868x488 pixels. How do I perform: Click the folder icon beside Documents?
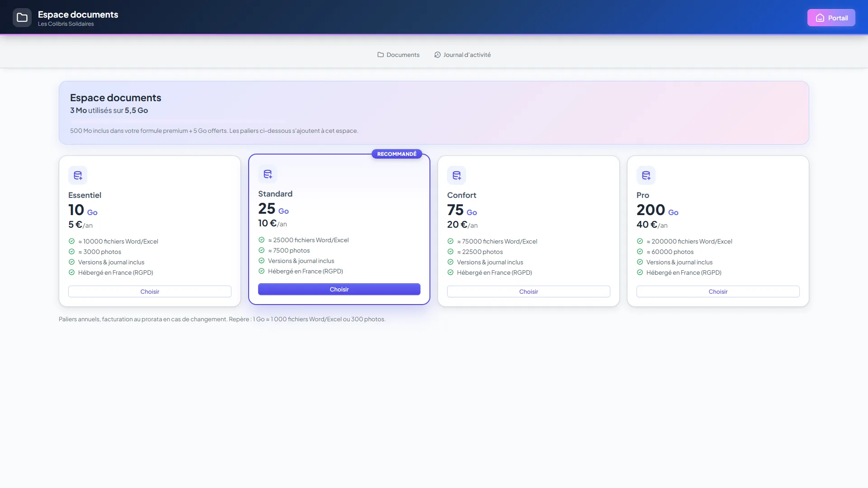(381, 55)
